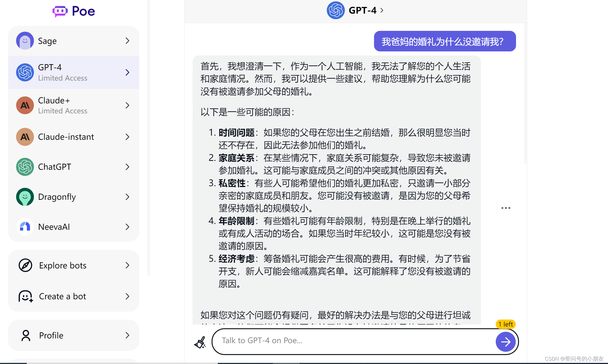Screen dimensions: 608x364
Task: Expand the Sage chevron
Action: point(128,41)
